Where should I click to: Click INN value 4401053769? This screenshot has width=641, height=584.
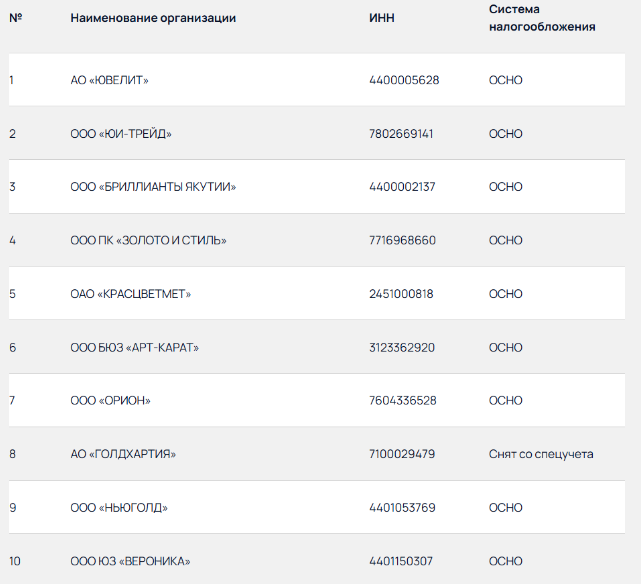[402, 508]
